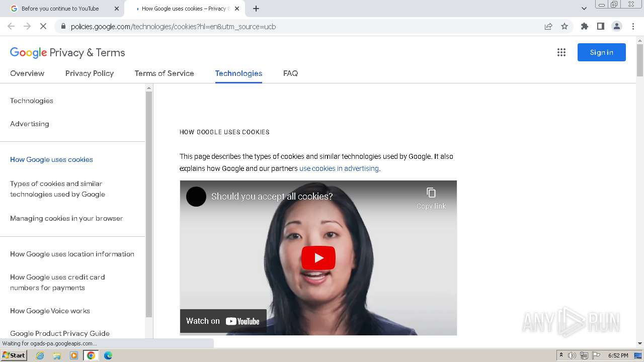Bookmark this page with star icon

click(565, 27)
